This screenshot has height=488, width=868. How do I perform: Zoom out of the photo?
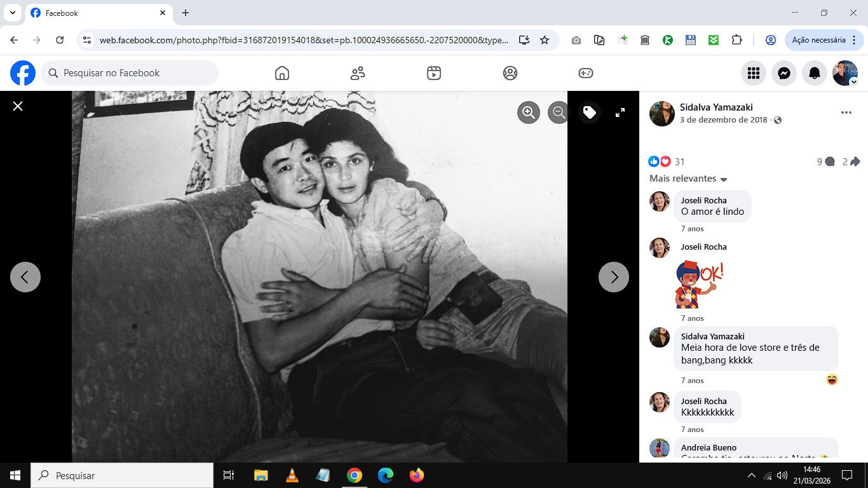tap(559, 112)
